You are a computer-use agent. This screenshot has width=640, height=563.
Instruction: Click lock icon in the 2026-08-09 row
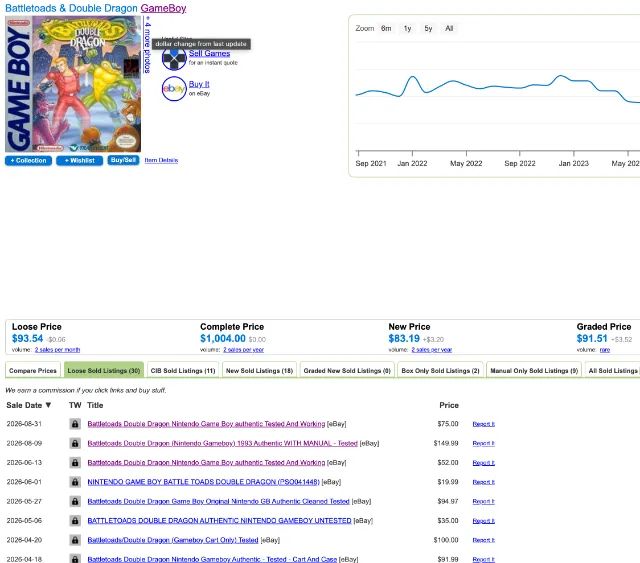[75, 443]
